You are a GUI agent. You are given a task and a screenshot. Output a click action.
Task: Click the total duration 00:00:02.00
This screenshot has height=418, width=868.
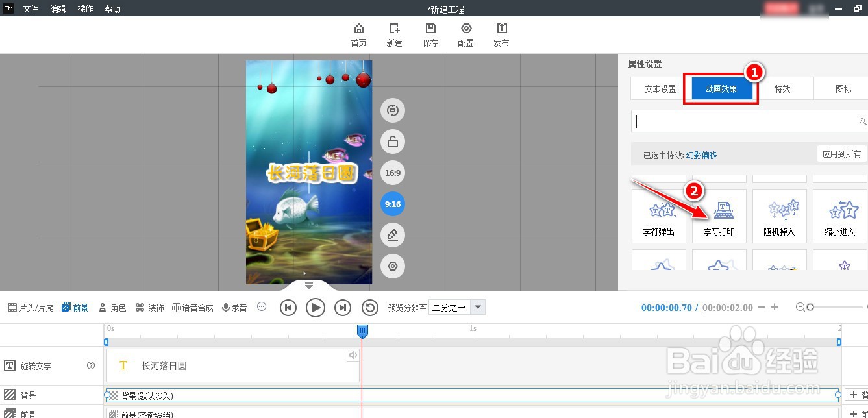tap(728, 308)
